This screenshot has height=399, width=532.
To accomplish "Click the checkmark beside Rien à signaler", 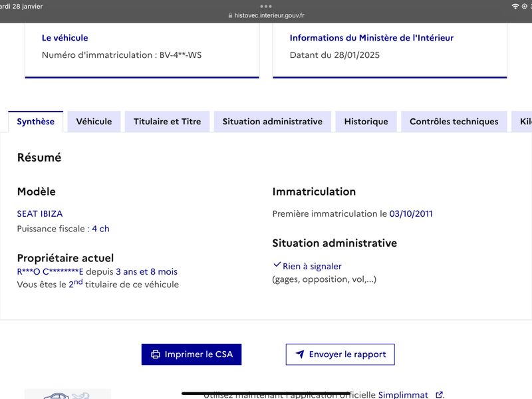I will [277, 265].
